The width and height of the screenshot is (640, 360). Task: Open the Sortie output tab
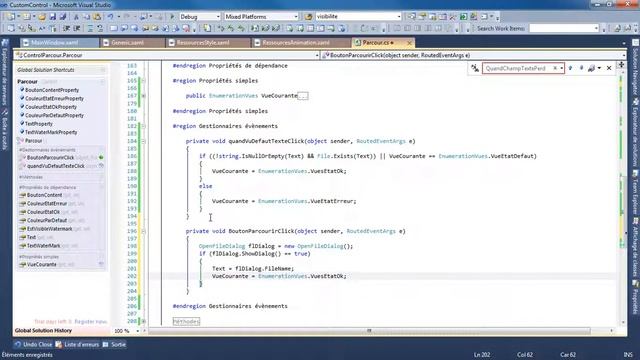(x=114, y=344)
